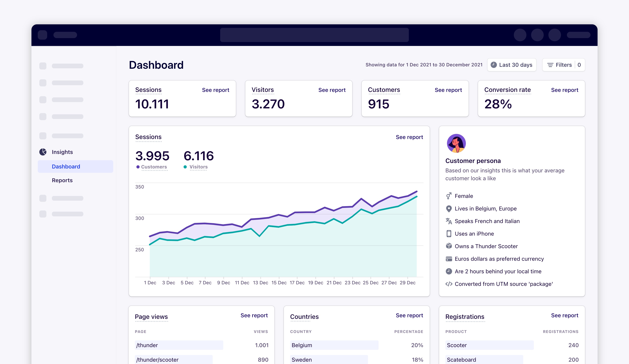Click the /thunder page views bar
Viewport: 629px width, 364px height.
179,345
